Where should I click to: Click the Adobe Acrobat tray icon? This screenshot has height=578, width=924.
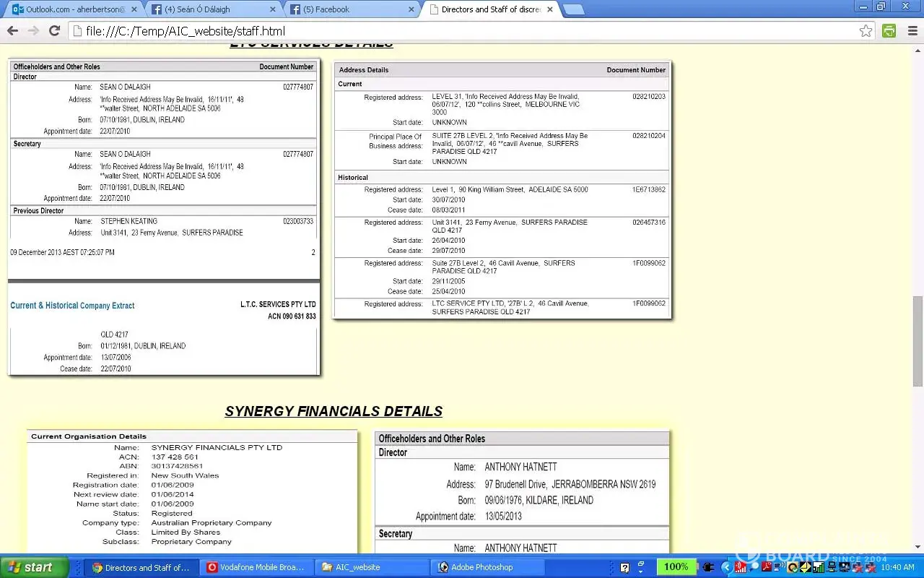[767, 567]
